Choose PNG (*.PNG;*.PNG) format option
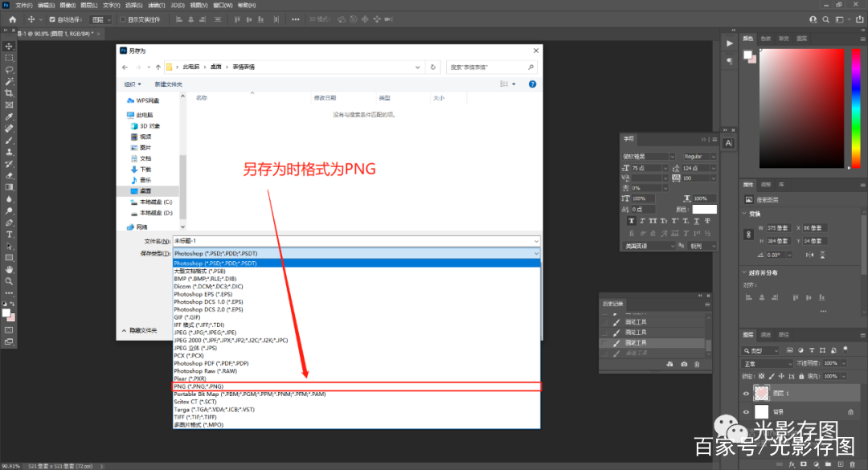The image size is (868, 470). tap(356, 386)
